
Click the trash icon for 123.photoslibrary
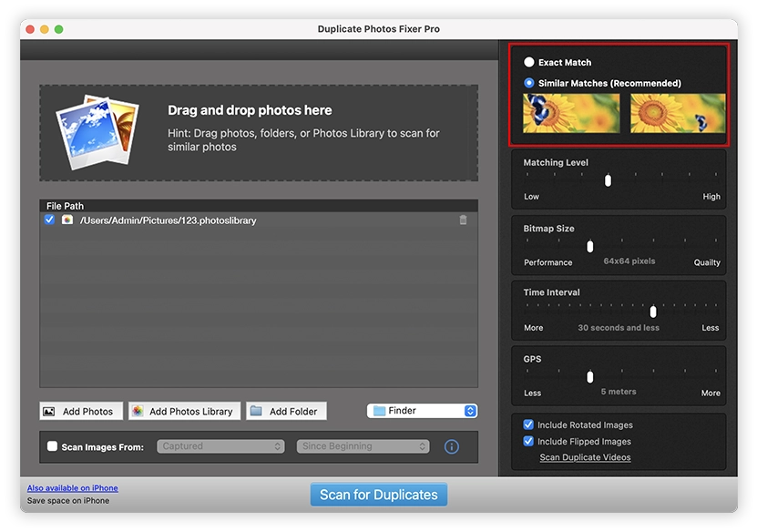pos(463,220)
